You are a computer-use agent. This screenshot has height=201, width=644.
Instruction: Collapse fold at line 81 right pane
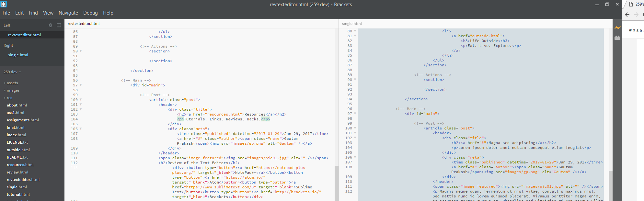pos(355,36)
